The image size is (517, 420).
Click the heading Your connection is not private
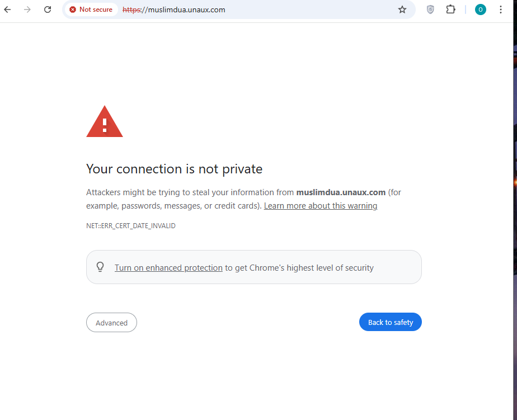point(174,169)
